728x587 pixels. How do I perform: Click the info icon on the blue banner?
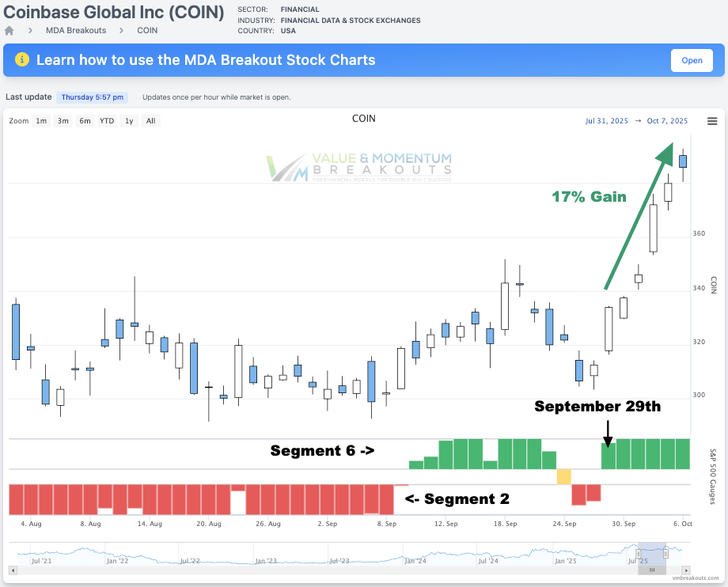tap(22, 59)
